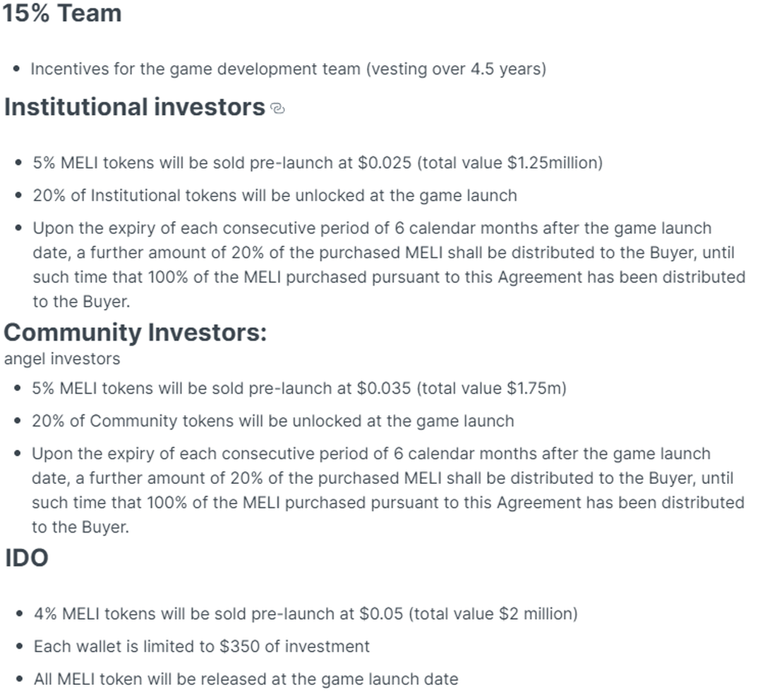Click the "IDO" heading
Image resolution: width=758 pixels, height=700 pixels.
pos(27,557)
